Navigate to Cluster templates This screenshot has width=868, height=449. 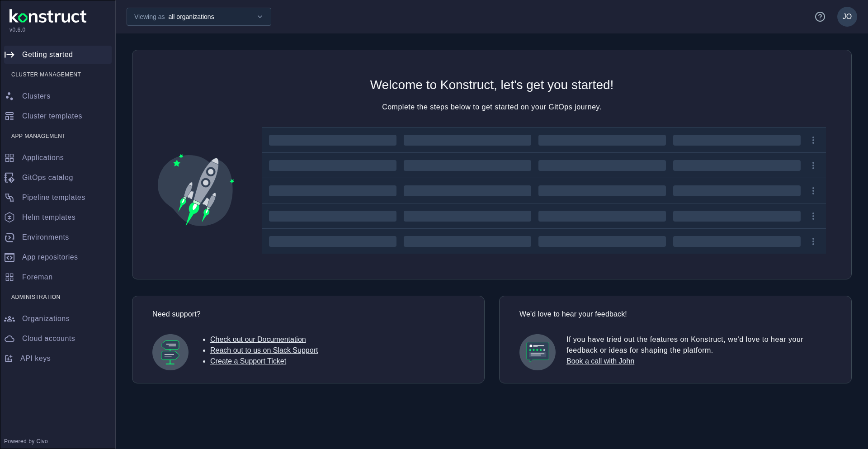click(x=58, y=116)
